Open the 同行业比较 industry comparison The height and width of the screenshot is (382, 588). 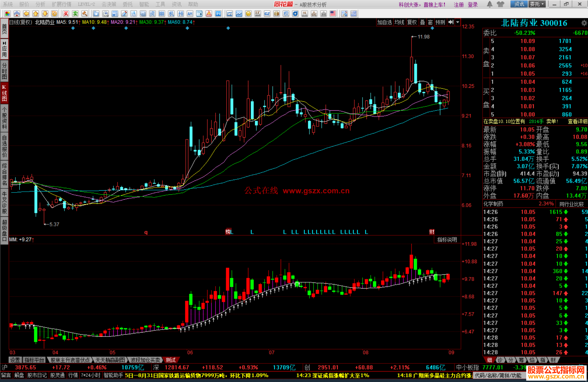(x=572, y=204)
